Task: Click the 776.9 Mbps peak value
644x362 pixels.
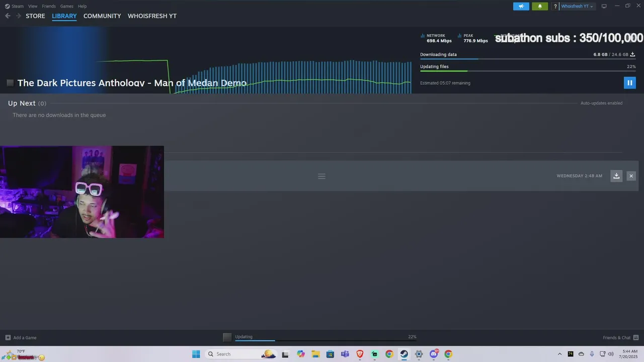Action: tap(476, 41)
